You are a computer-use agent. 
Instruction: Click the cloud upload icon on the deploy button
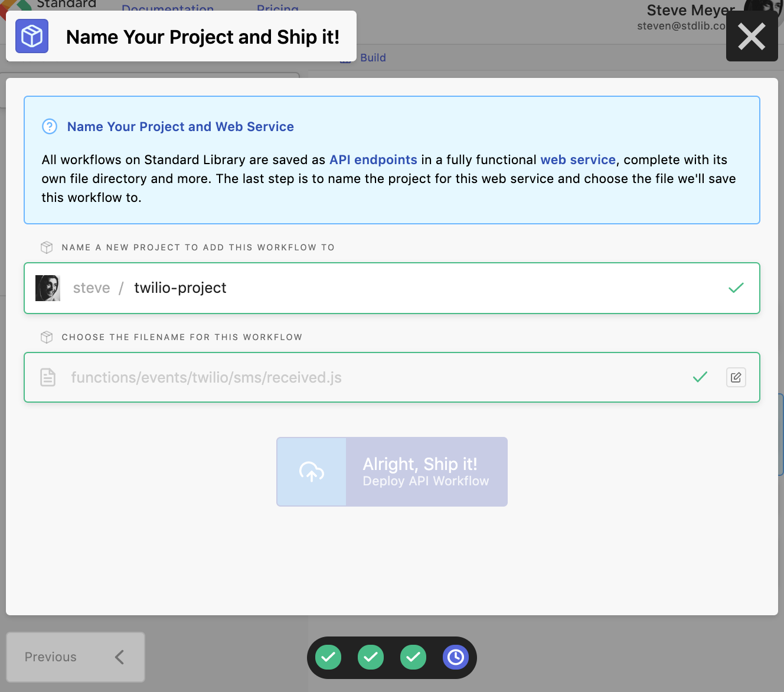312,472
